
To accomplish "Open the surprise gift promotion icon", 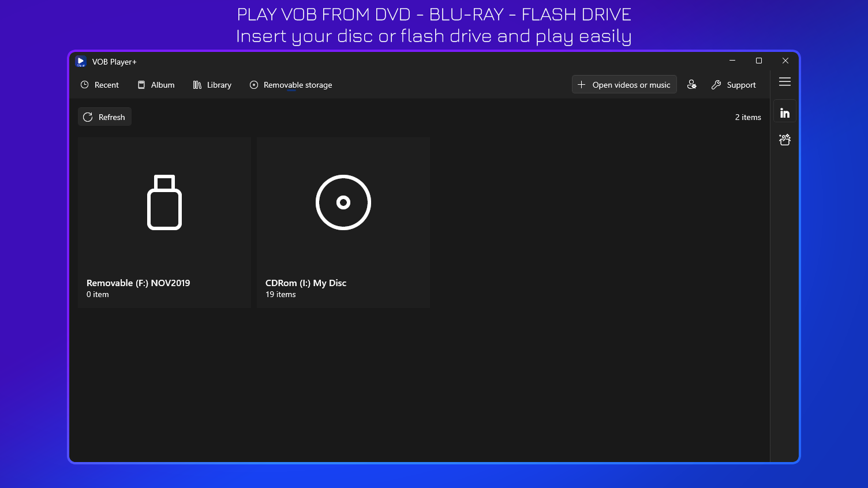I will [785, 139].
